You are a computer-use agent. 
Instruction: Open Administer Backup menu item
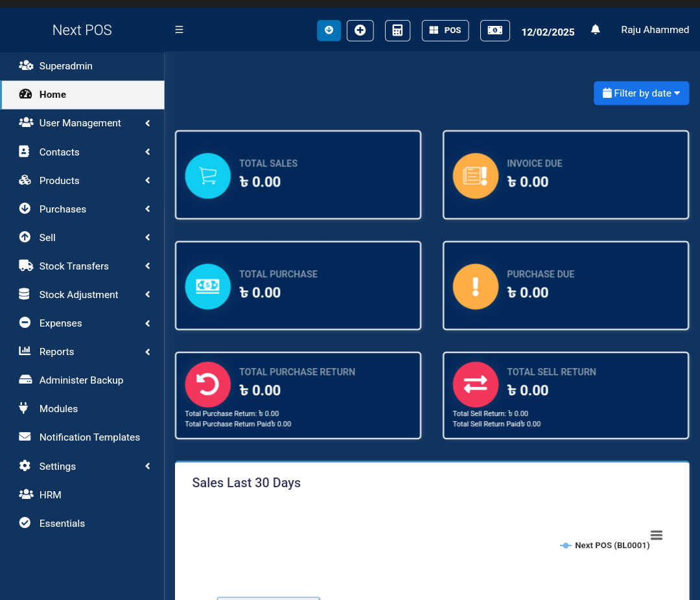click(81, 380)
